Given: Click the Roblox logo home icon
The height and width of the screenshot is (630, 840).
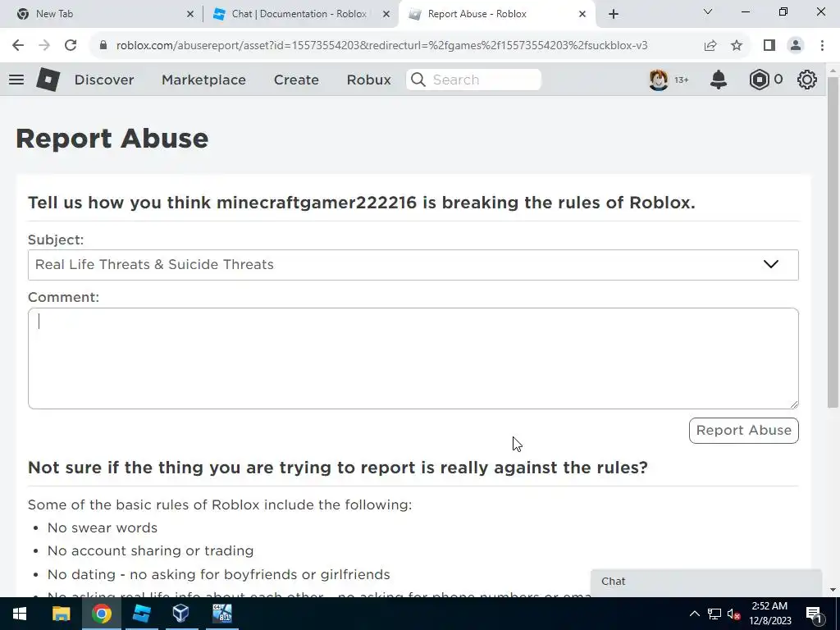Looking at the screenshot, I should pyautogui.click(x=48, y=80).
